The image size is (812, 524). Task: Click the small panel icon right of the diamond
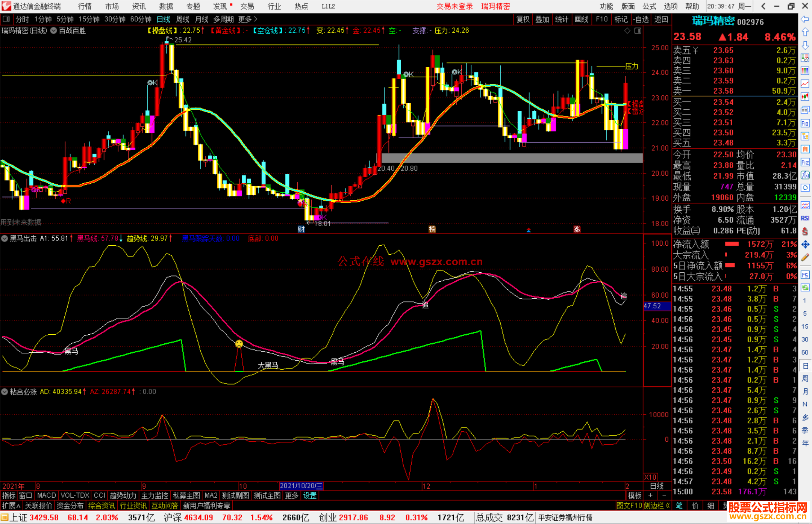pyautogui.click(x=638, y=31)
